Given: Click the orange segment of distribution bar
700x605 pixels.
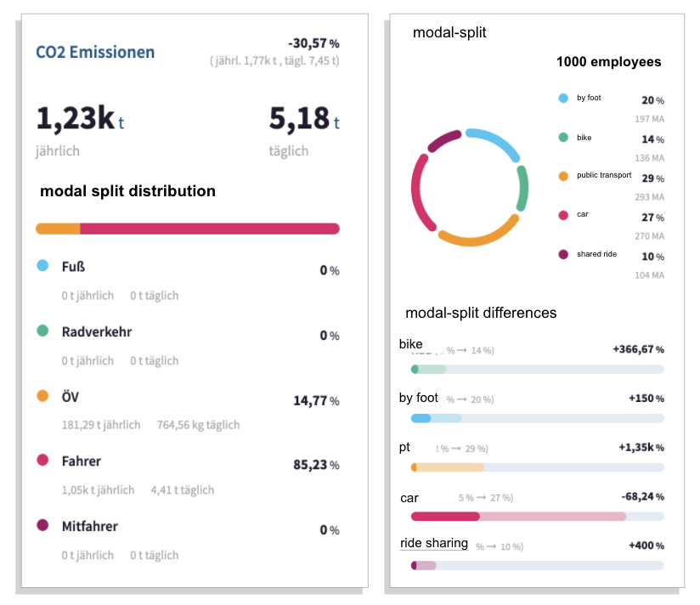Looking at the screenshot, I should pos(58,229).
